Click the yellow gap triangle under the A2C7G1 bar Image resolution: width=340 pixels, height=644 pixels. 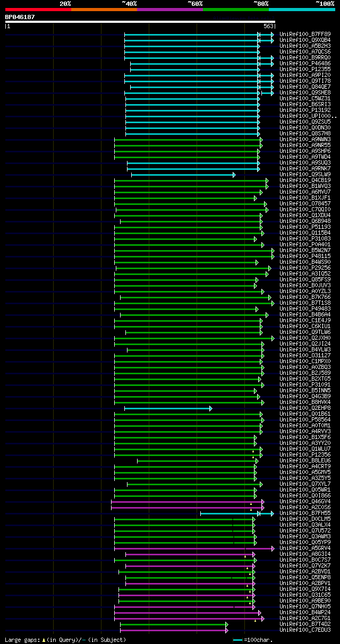255,621
